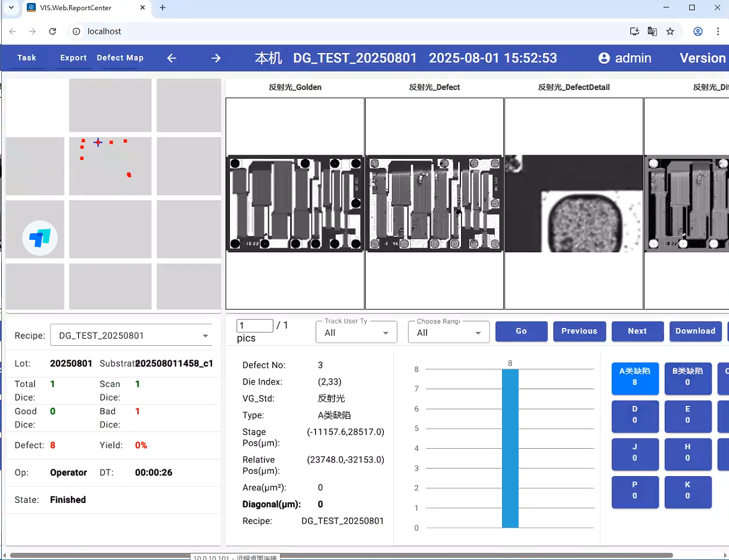The height and width of the screenshot is (560, 729).
Task: Reload the page with browser refresh icon
Action: (52, 32)
